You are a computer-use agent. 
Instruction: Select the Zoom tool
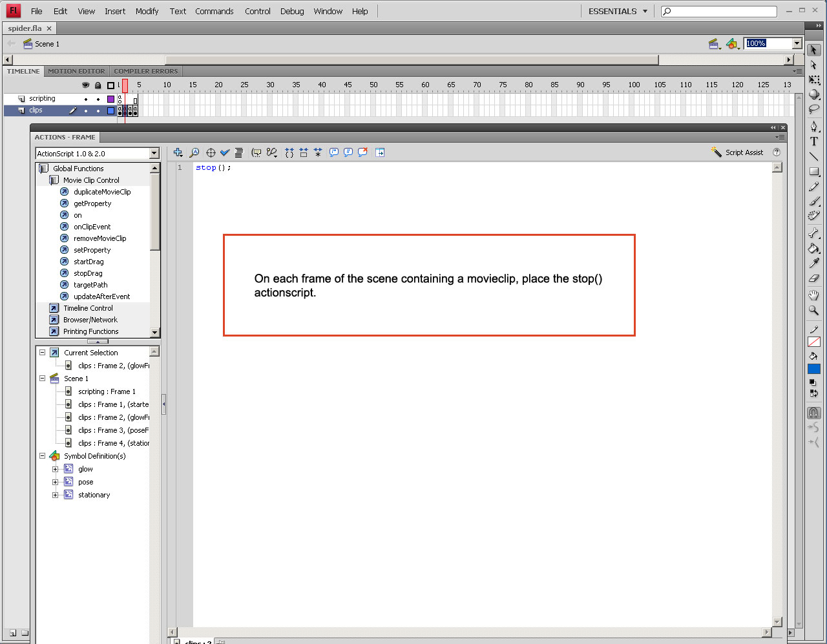tap(814, 310)
